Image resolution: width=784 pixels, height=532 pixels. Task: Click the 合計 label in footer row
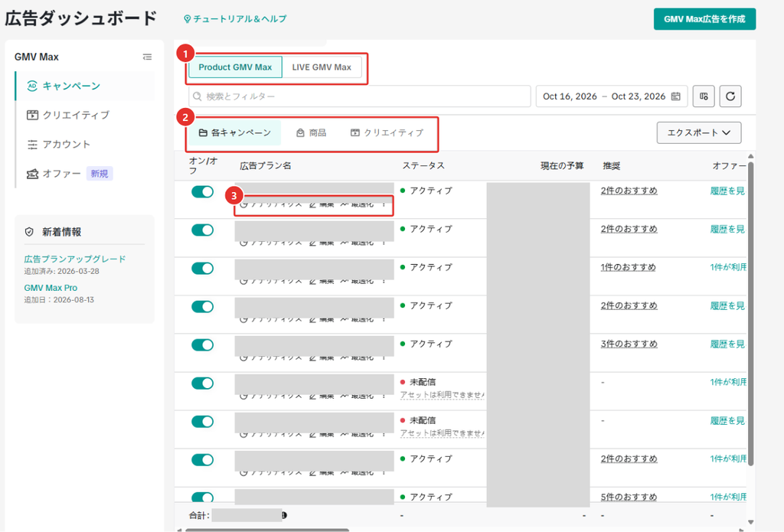tap(200, 515)
